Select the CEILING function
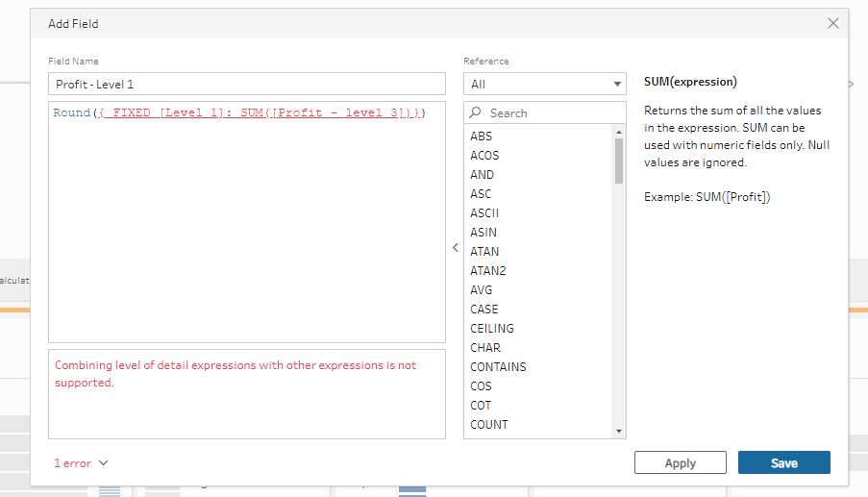The image size is (868, 497). (x=491, y=329)
